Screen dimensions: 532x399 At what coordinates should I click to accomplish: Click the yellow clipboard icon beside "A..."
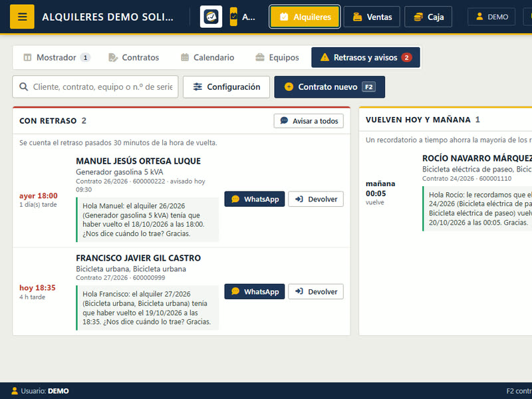click(233, 17)
